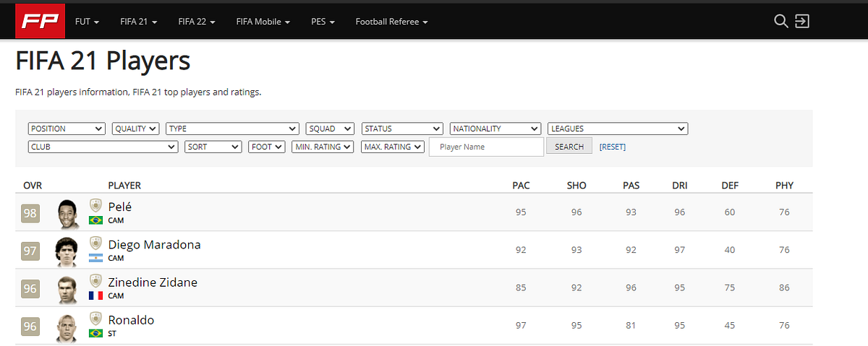The image size is (868, 346).
Task: Click the Brazil flag under Ronaldo
Action: 95,333
